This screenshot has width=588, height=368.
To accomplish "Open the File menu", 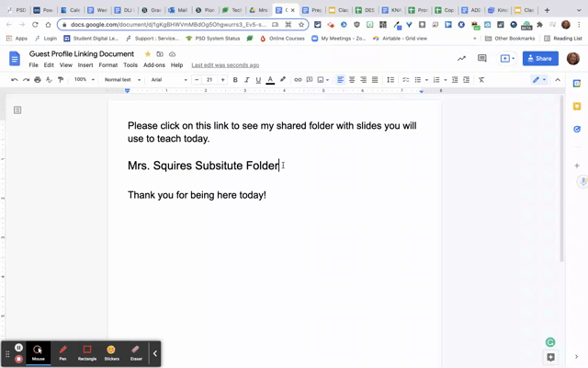I will pyautogui.click(x=33, y=65).
